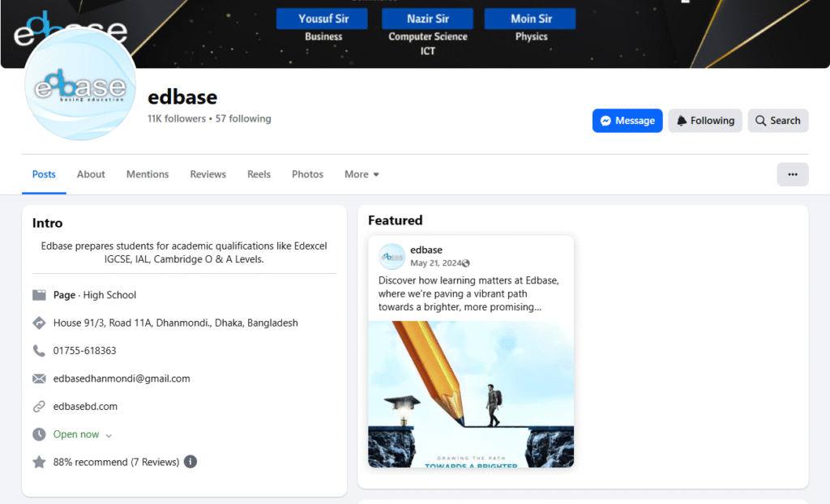
Task: Click the featured post edbase avatar
Action: pos(392,256)
